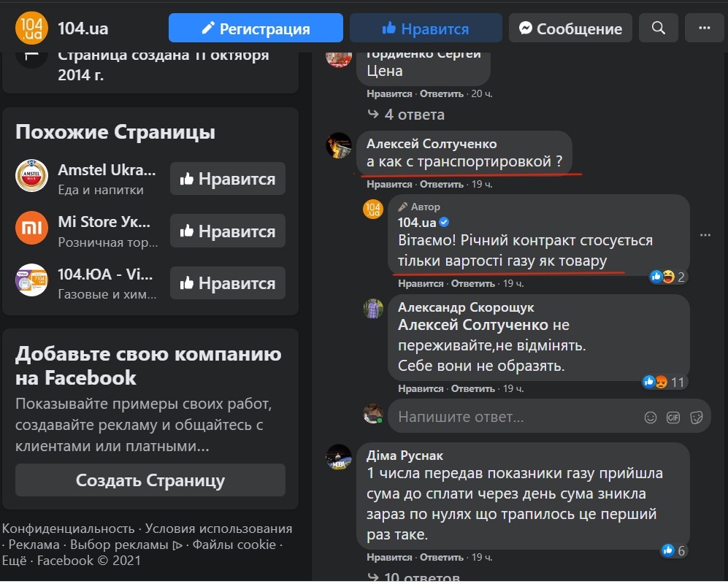Click the Регистрация button

pyautogui.click(x=256, y=28)
